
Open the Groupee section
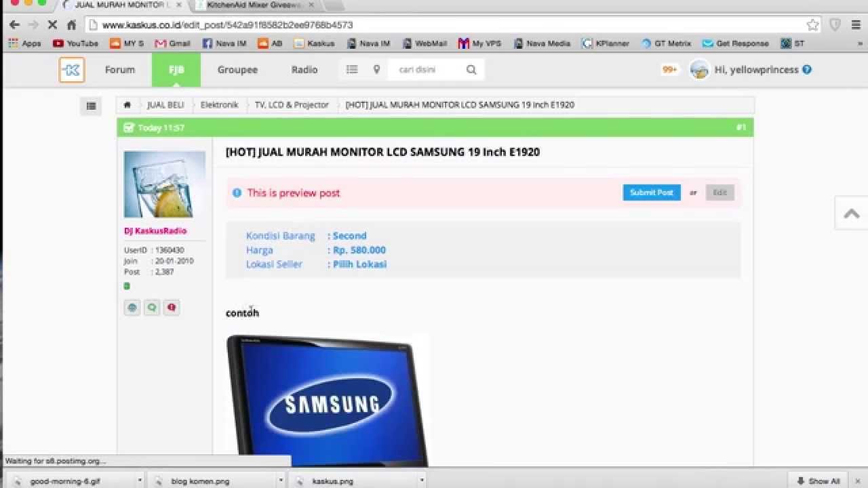tap(237, 70)
